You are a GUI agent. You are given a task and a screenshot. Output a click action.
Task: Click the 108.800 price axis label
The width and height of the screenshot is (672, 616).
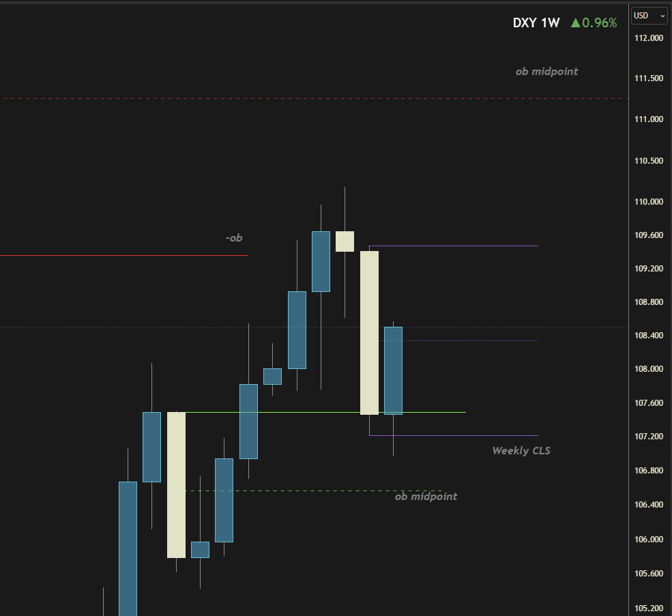pyautogui.click(x=648, y=302)
